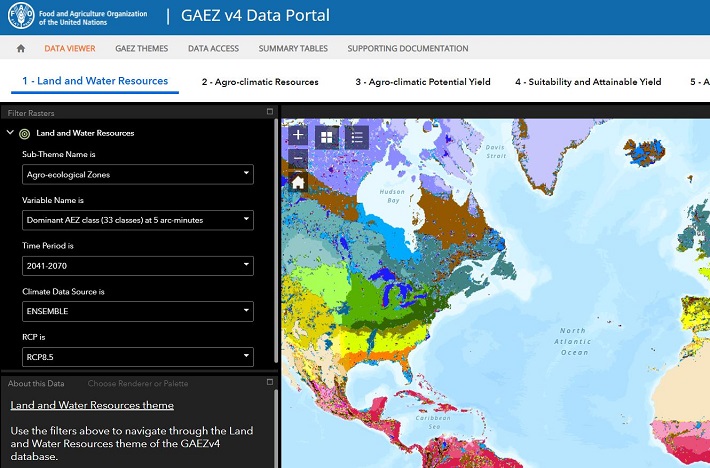Open the basemap gallery grid icon
Screen dimensions: 710x468
tap(327, 137)
